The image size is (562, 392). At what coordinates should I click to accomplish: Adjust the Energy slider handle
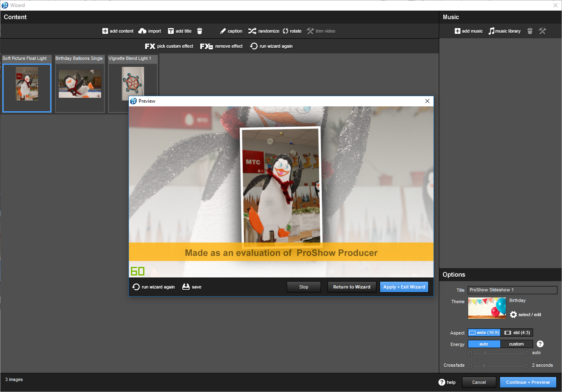pyautogui.click(x=485, y=353)
